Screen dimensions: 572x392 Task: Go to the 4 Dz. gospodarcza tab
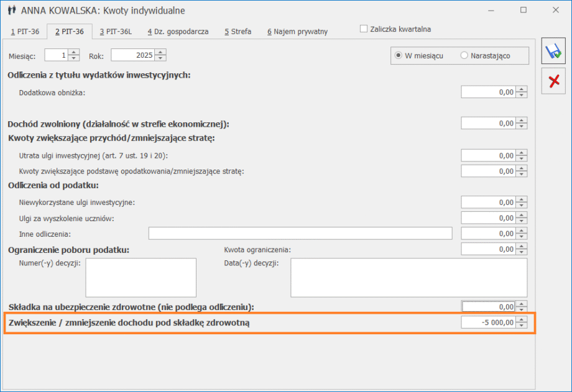(178, 32)
